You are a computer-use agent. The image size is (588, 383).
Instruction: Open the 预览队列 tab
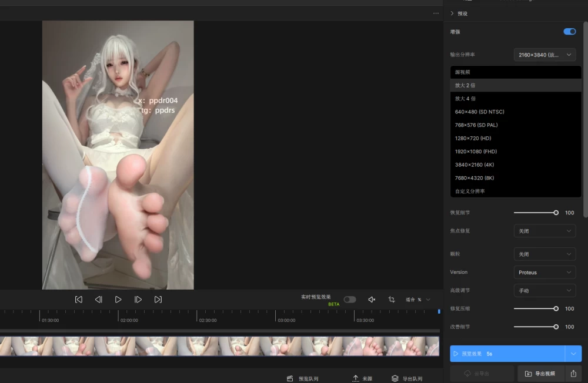coord(303,378)
